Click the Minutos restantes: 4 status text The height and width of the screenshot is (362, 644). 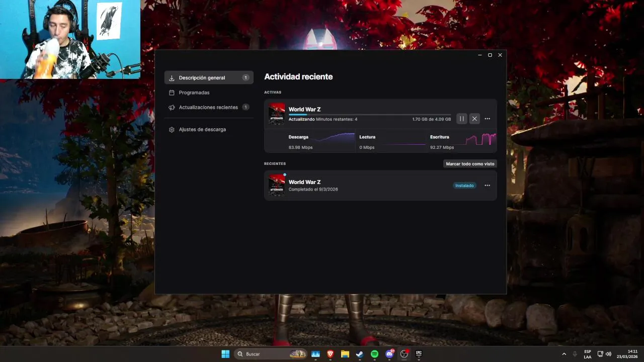click(337, 119)
